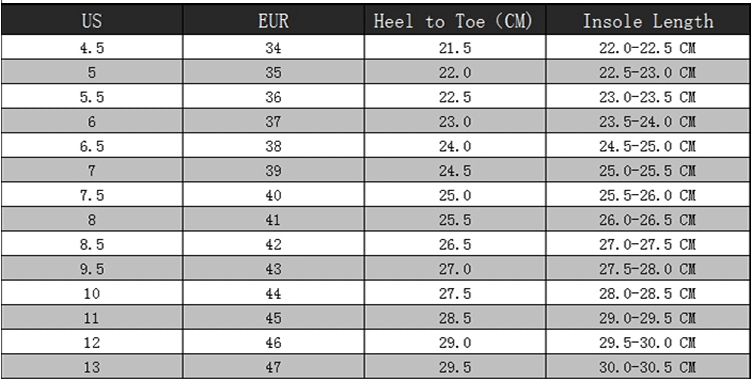Click insole length 29.0-29.5 CM cell
Viewport: 753px width, 388px height.
(x=648, y=317)
